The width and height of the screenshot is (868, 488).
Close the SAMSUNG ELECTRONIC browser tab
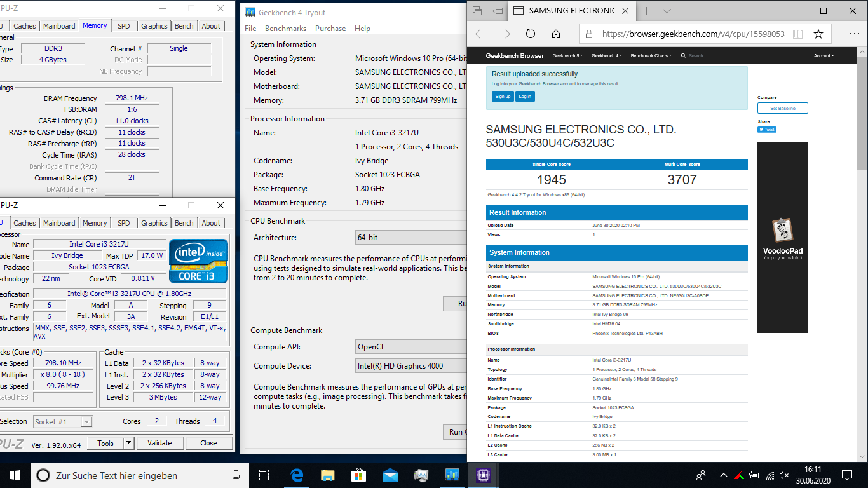click(x=625, y=11)
